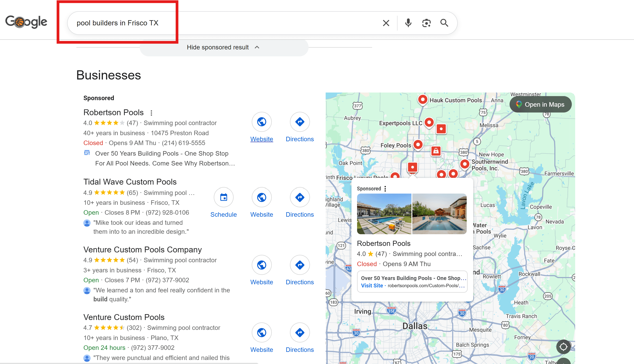Click Tidal Wave Custom Pools Directions icon
This screenshot has height=364, width=634.
(300, 197)
